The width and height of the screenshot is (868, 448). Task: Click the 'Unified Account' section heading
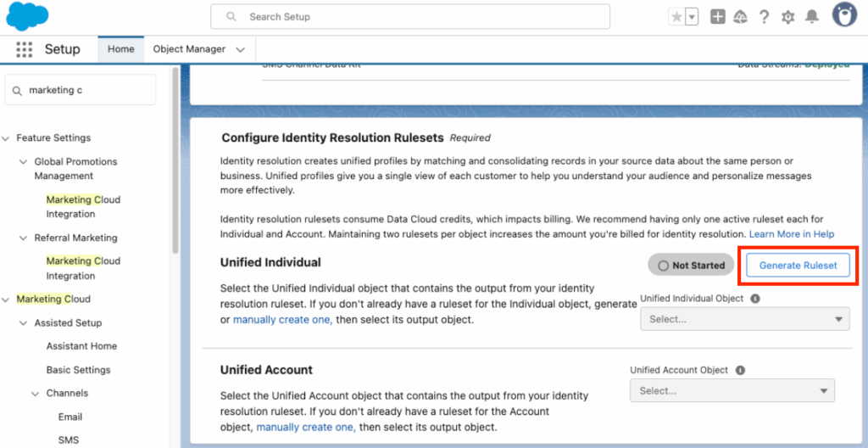[266, 369]
